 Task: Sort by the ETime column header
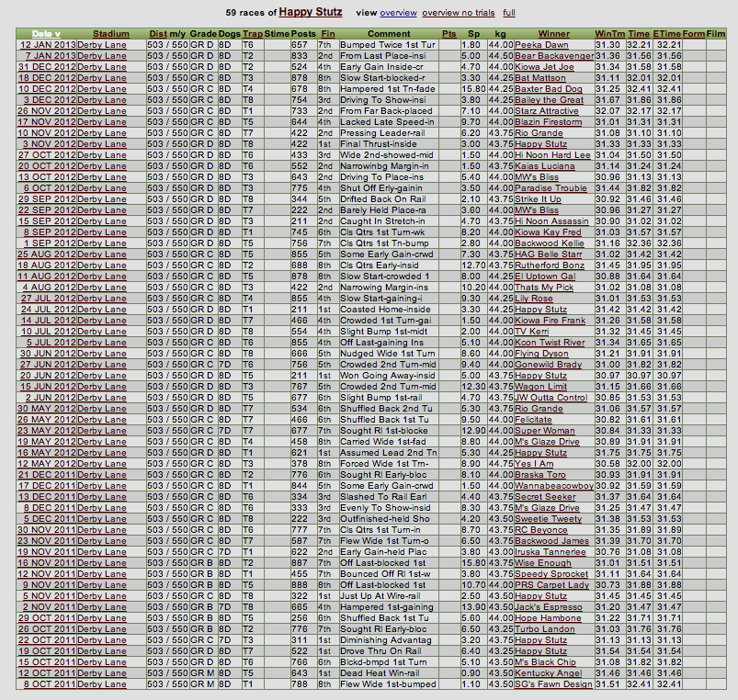coord(667,34)
